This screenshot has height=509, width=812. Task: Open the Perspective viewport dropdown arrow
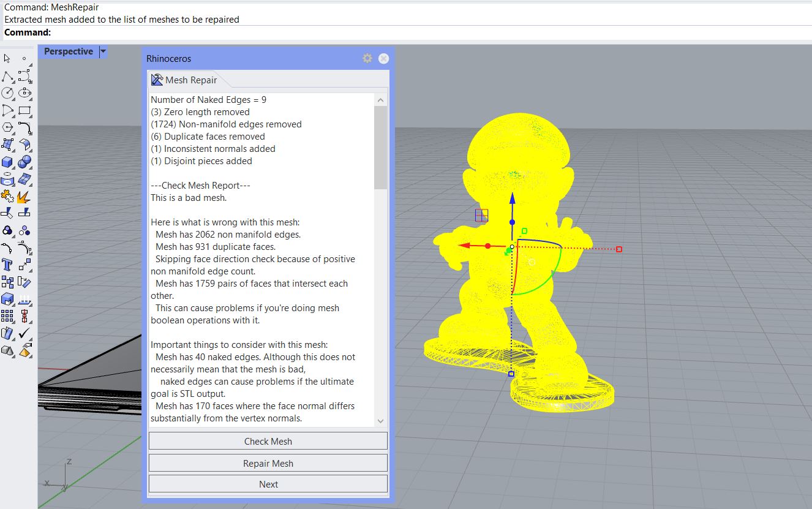click(x=103, y=51)
